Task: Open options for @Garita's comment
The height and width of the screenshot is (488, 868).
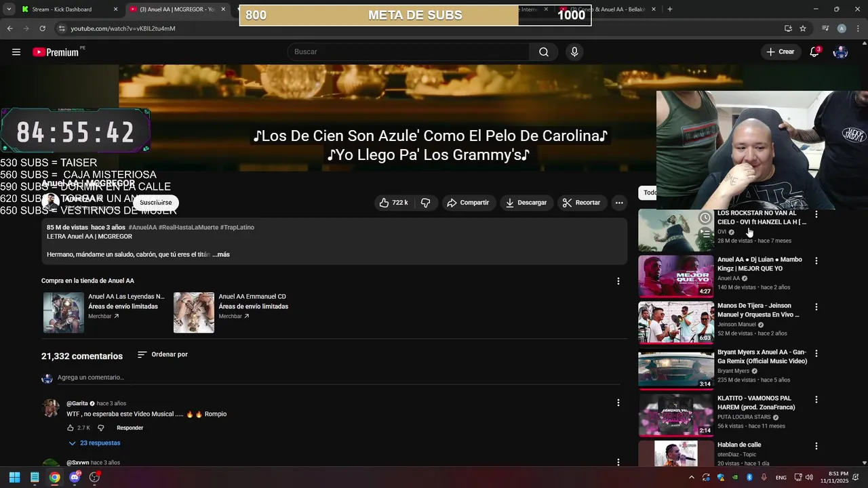Action: pos(618,403)
